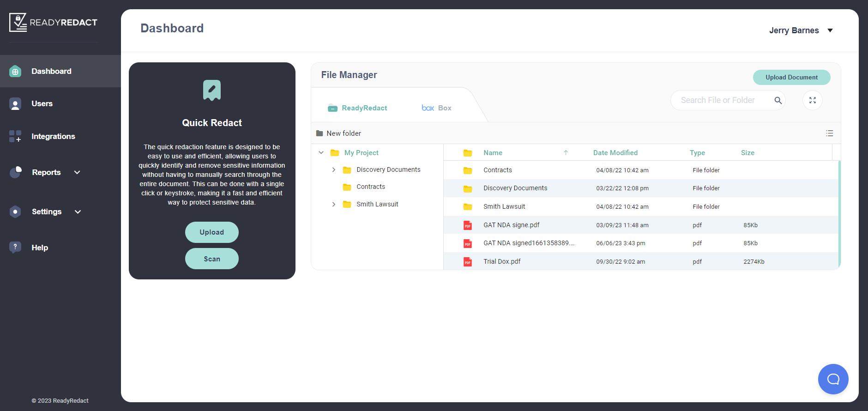The image size is (868, 411).
Task: Click the ReadyRedact logo
Action: [x=53, y=22]
